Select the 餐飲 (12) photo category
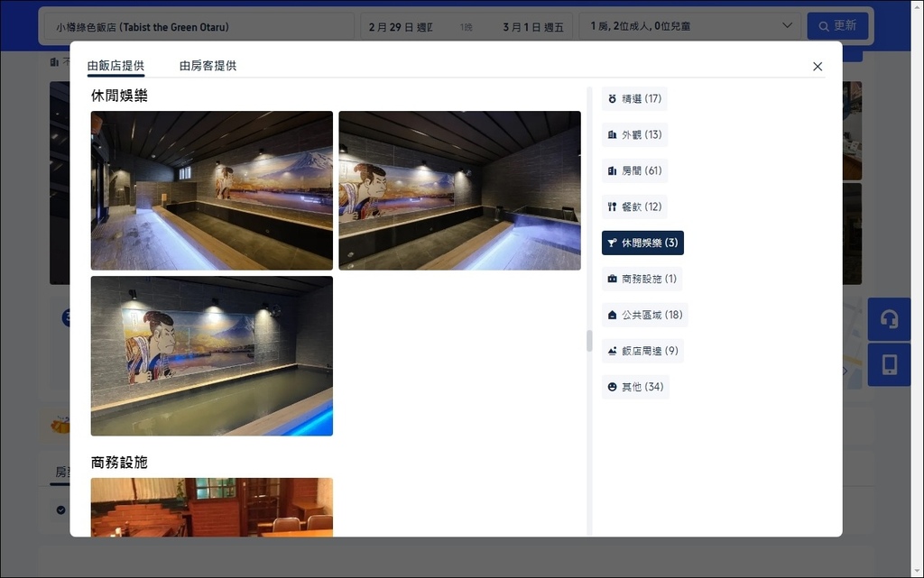Image resolution: width=924 pixels, height=578 pixels. [634, 206]
